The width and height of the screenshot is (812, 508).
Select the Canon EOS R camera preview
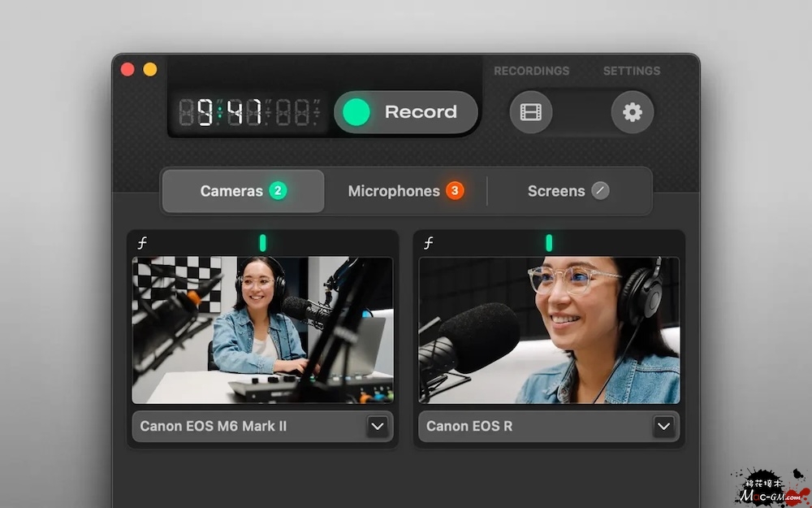(549, 330)
